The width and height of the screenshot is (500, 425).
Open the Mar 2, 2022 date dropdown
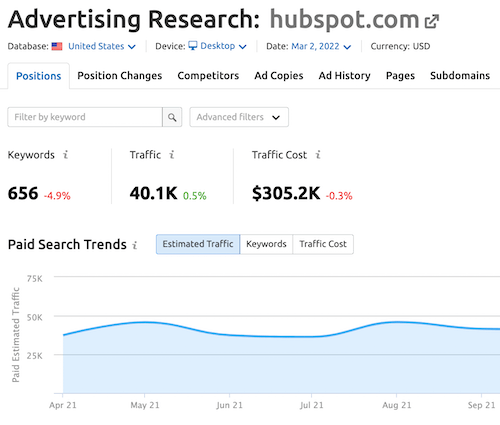coord(321,46)
